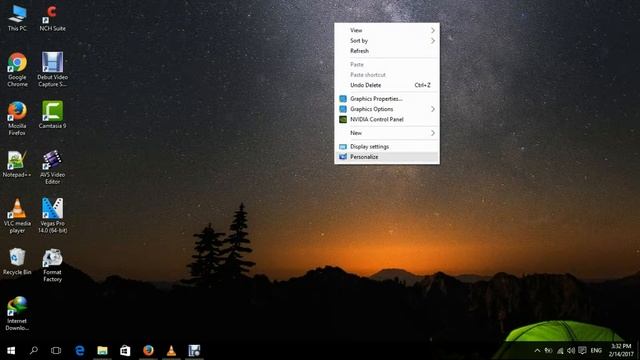This screenshot has height=360, width=640.
Task: Switch to VLC in the taskbar
Action: [171, 350]
